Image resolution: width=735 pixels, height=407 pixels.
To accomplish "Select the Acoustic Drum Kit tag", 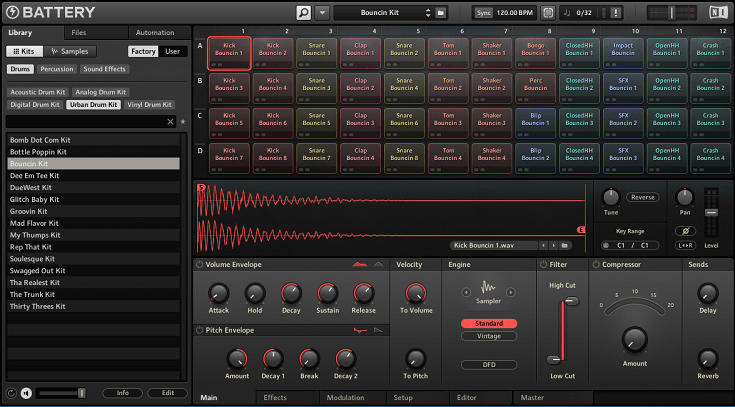I will point(38,92).
